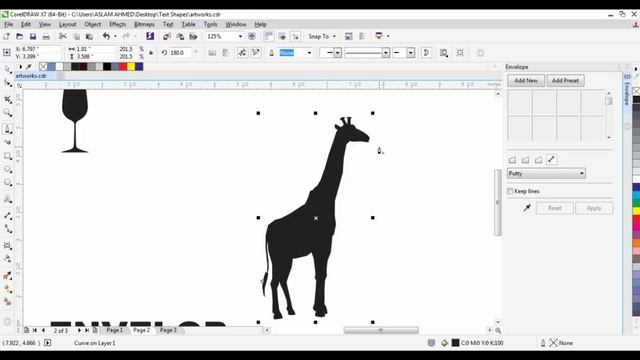Open the Putty mapping mode dropdown
Viewport: 640px width, 360px height.
546,173
